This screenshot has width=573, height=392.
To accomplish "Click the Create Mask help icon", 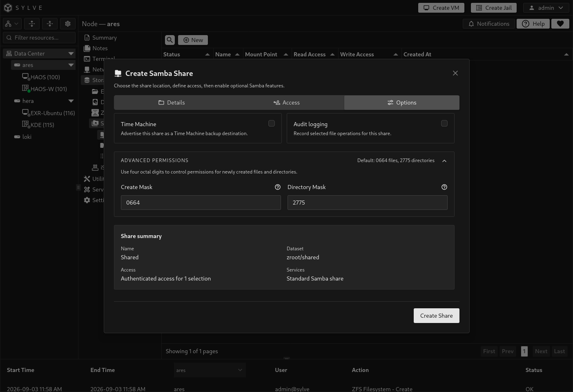I will point(278,187).
